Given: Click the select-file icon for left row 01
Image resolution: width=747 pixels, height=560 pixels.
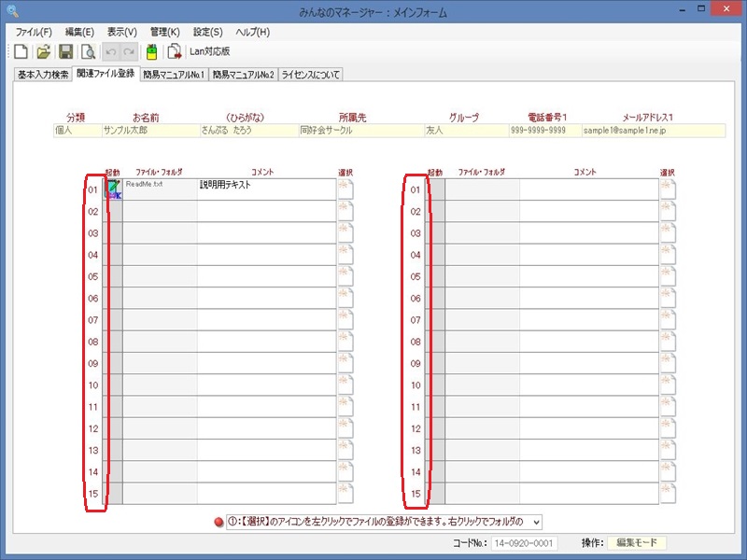Looking at the screenshot, I should pos(345,189).
